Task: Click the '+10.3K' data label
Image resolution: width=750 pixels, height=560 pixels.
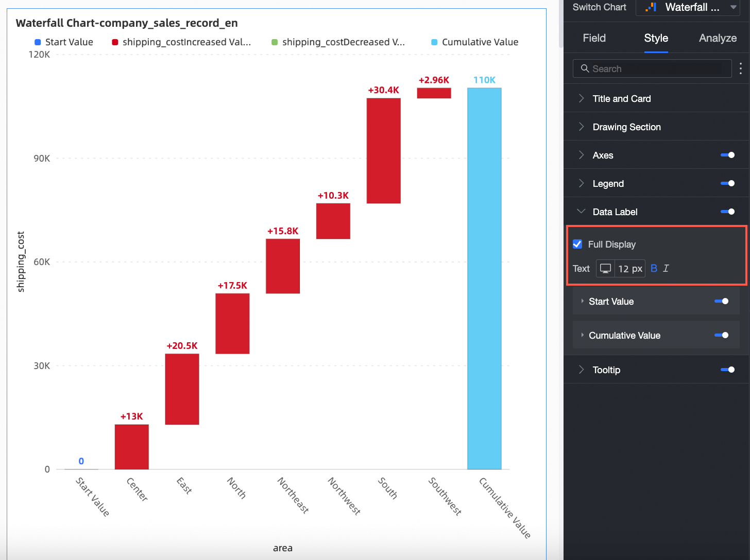Action: click(333, 196)
